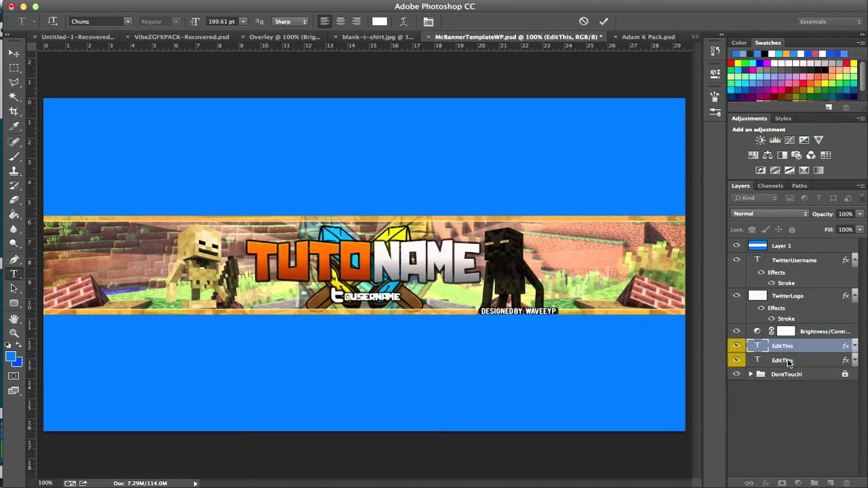Hide the DontTouch! group
Viewport: 868px width, 488px height.
736,374
